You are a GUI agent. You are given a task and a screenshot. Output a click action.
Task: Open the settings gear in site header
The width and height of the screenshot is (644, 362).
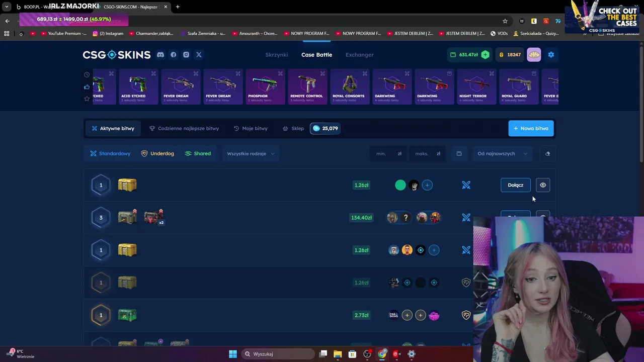point(551,55)
